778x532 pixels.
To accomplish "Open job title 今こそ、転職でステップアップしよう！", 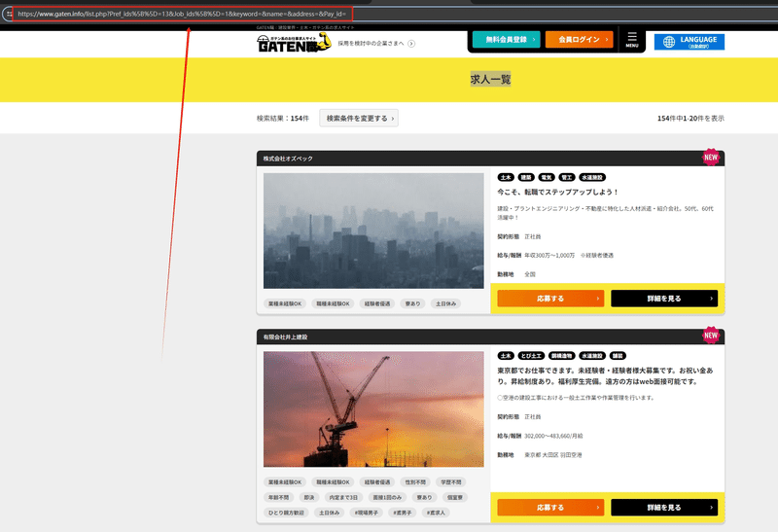I will (558, 192).
